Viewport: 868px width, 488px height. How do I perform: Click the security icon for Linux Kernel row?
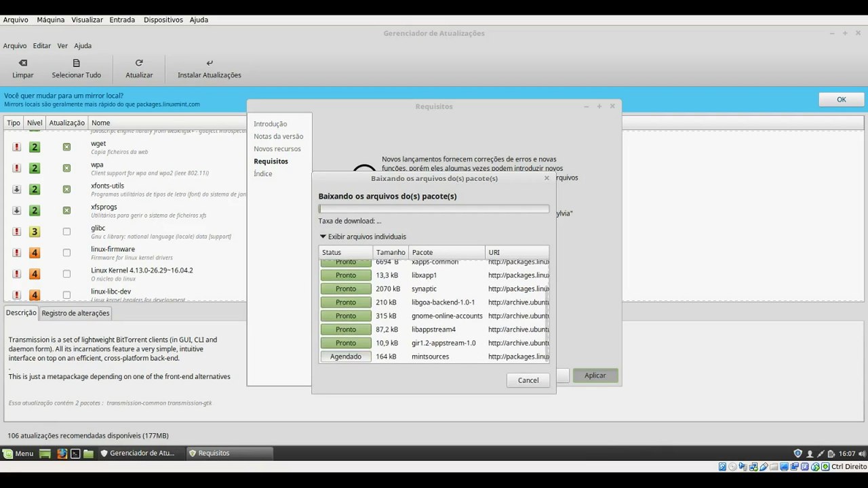17,274
